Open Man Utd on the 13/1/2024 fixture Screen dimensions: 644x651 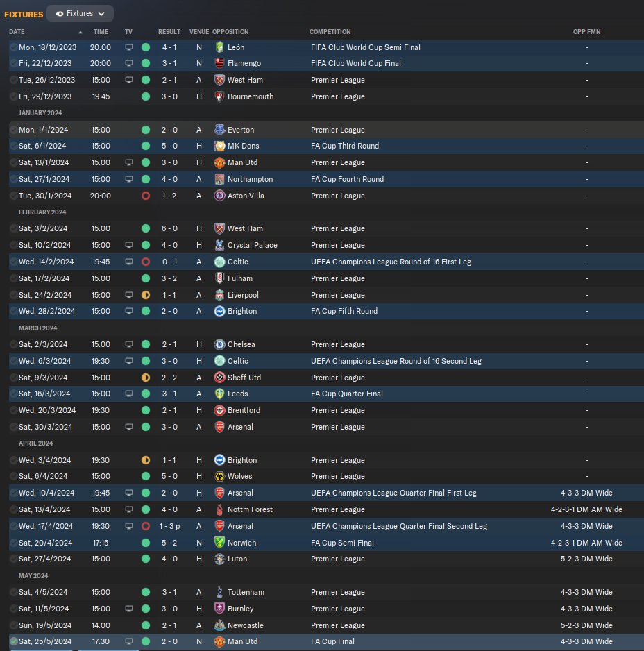pos(242,162)
